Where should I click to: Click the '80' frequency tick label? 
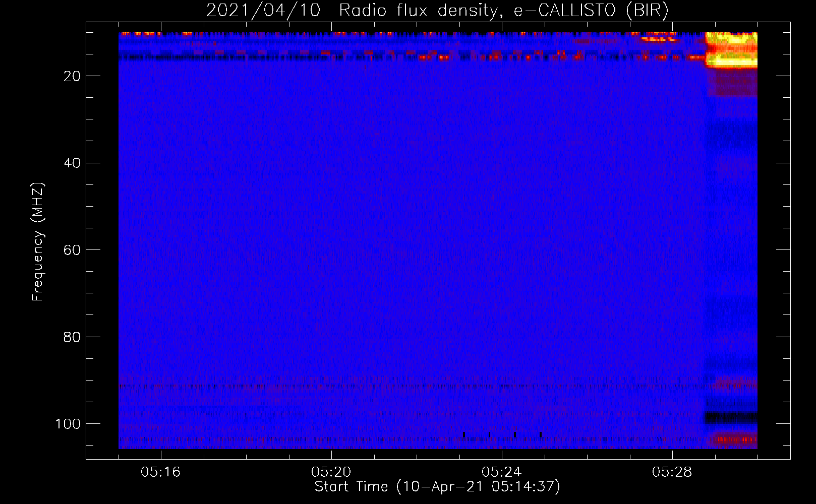pyautogui.click(x=72, y=337)
